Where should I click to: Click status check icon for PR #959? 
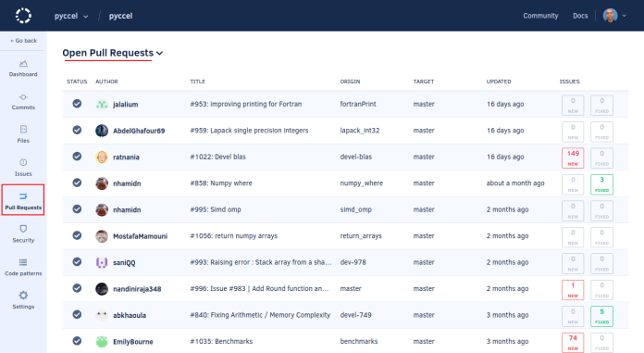pos(77,130)
